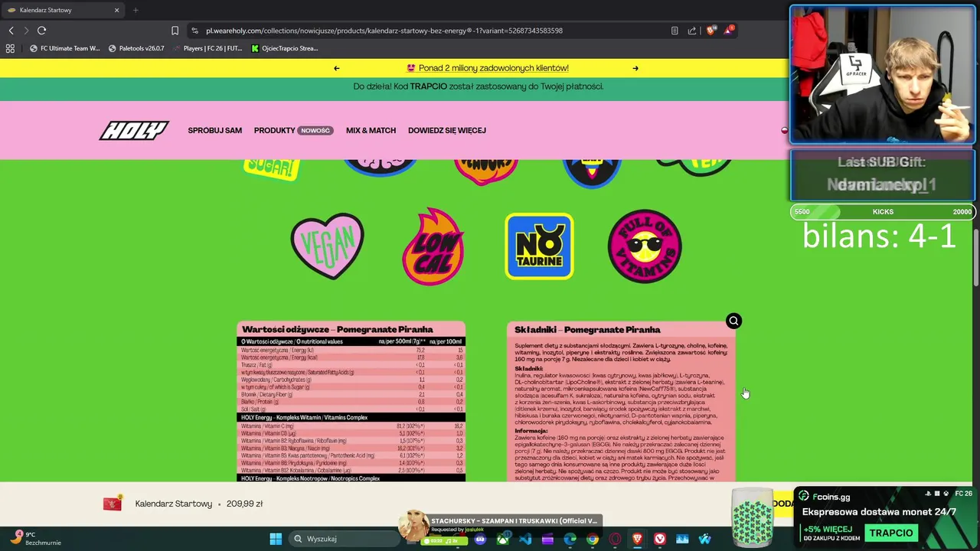The height and width of the screenshot is (551, 980).
Task: Show the next announcement with the right arrow
Action: tap(635, 68)
